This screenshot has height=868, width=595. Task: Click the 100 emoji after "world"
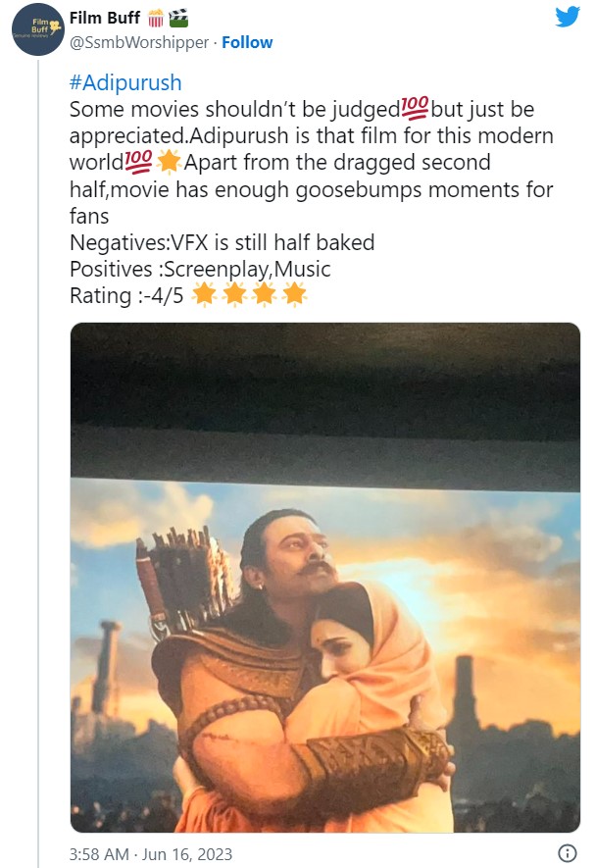click(x=137, y=162)
